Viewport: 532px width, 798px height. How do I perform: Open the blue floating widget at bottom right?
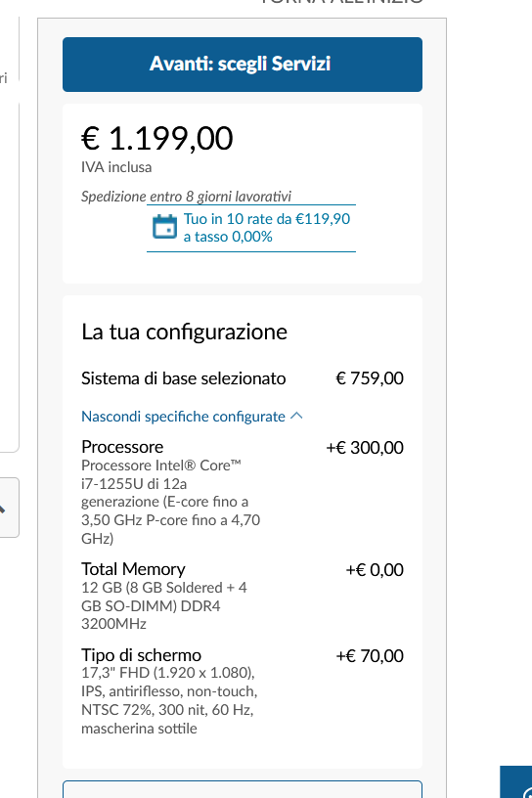pos(516,781)
